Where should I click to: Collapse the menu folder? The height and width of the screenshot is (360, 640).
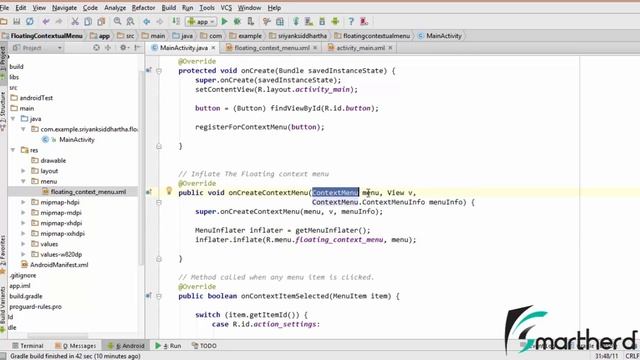(23, 181)
